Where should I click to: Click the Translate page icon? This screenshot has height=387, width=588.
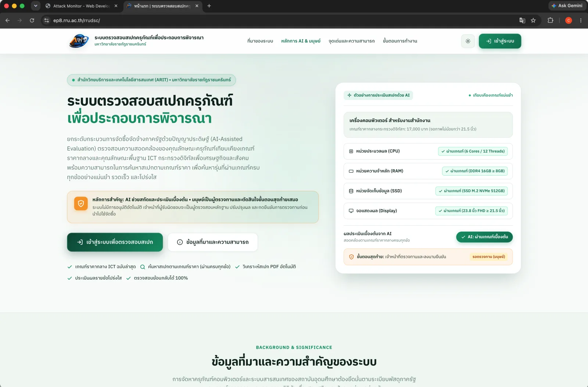pos(522,21)
